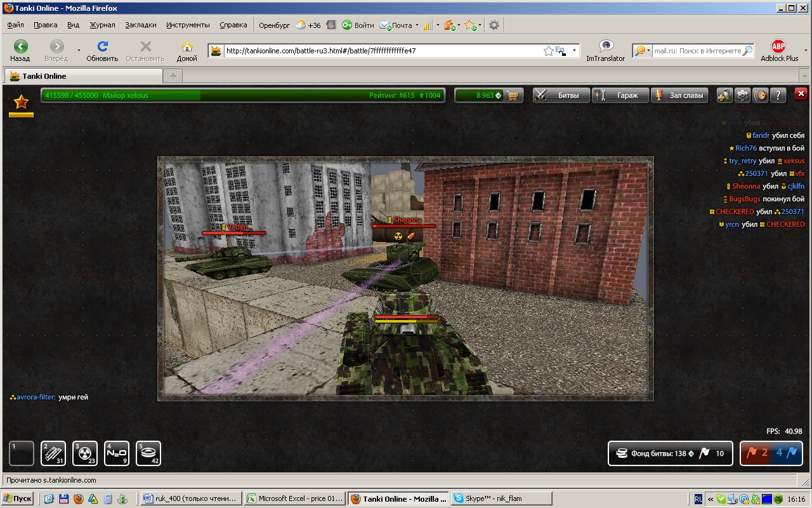Image resolution: width=812 pixels, height=508 pixels.
Task: Open the Правка menu
Action: click(x=46, y=25)
